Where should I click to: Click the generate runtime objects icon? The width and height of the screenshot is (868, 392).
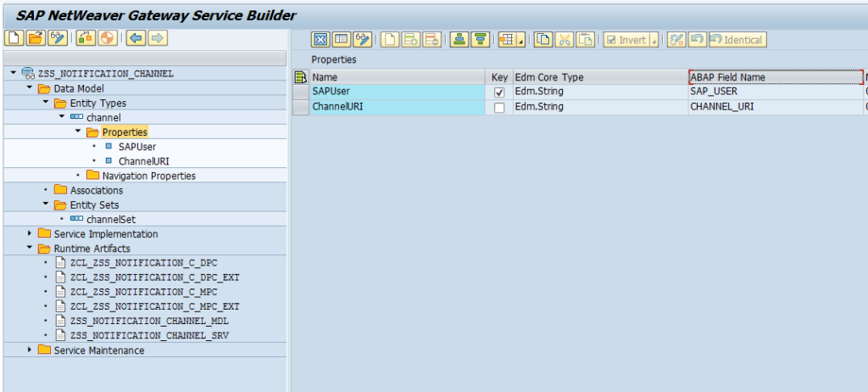[108, 38]
